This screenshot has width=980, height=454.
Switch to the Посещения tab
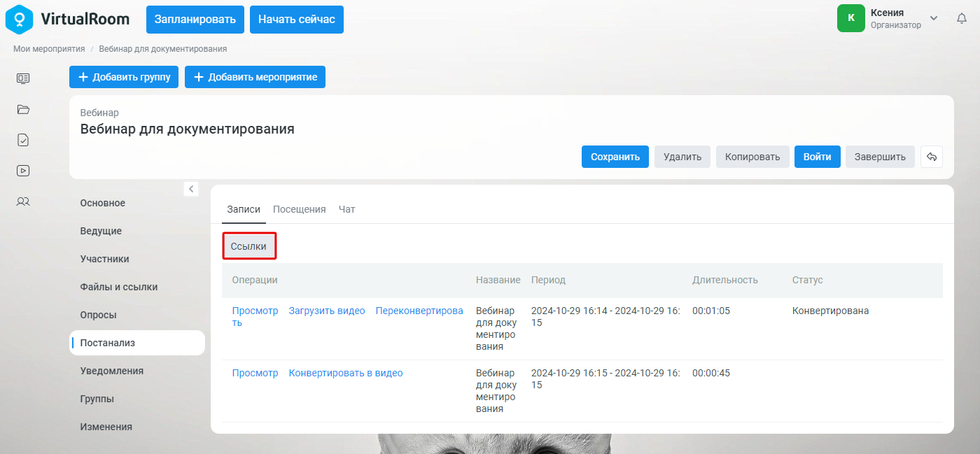[300, 209]
